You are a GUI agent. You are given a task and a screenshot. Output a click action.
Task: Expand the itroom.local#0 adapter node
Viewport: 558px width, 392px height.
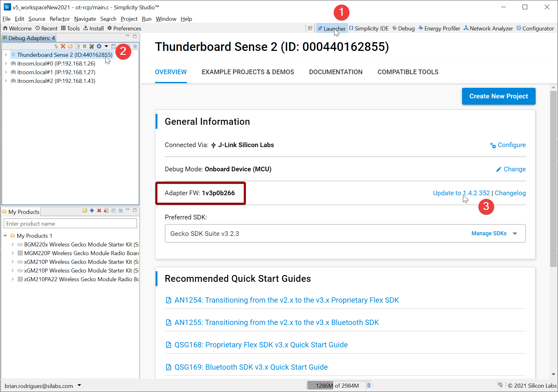click(6, 63)
